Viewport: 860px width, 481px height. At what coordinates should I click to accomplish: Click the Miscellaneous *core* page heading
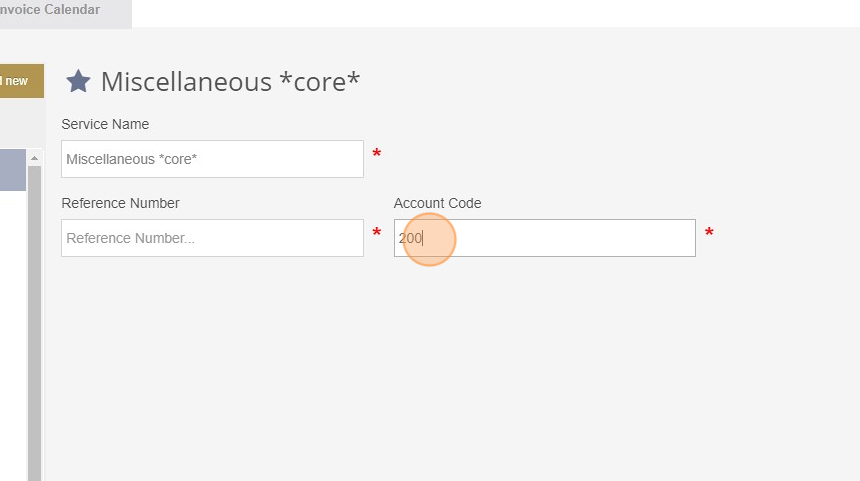coord(230,82)
